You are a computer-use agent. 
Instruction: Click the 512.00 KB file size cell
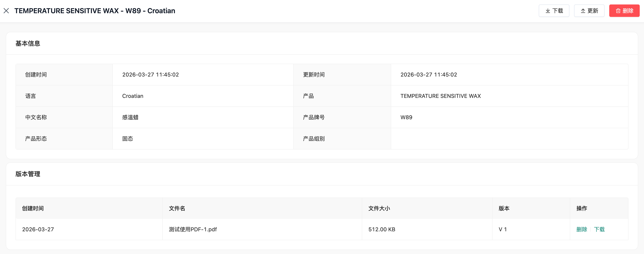[382, 229]
